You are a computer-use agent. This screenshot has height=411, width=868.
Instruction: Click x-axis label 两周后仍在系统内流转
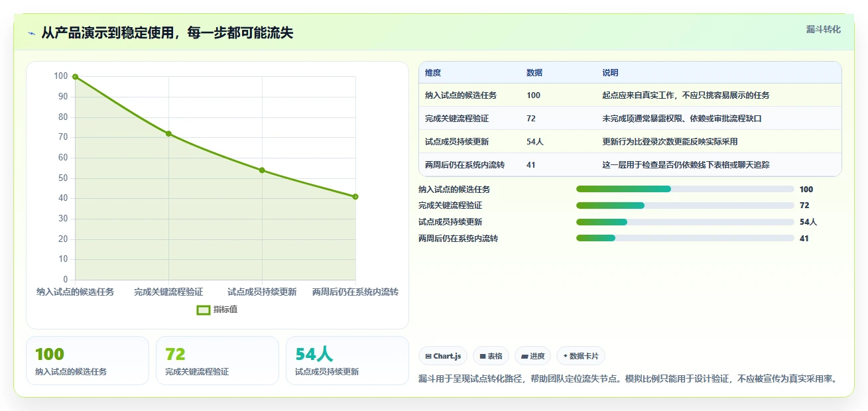tap(355, 292)
